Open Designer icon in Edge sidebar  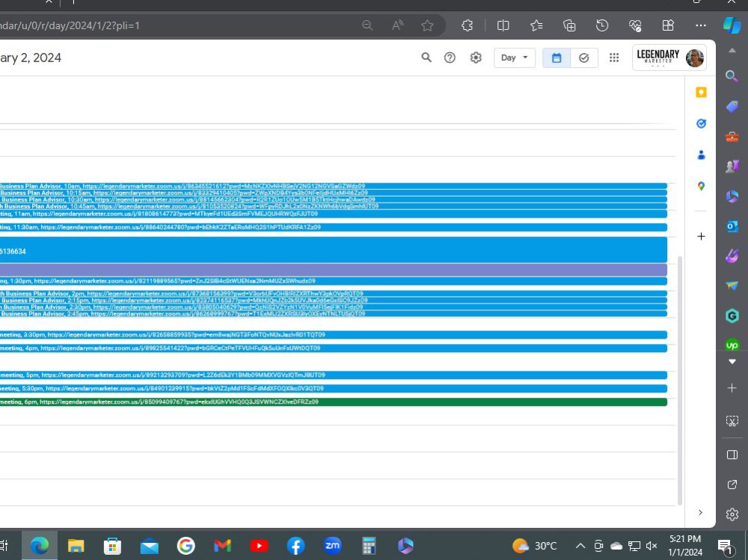click(732, 256)
